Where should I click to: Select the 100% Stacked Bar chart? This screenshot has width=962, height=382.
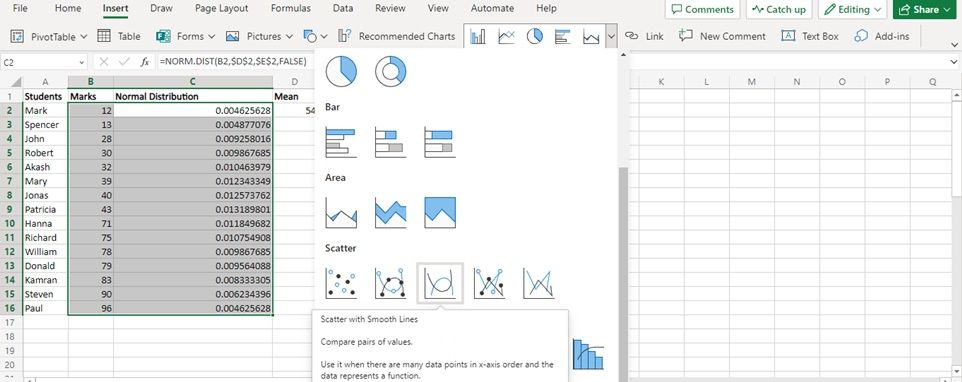pos(440,142)
